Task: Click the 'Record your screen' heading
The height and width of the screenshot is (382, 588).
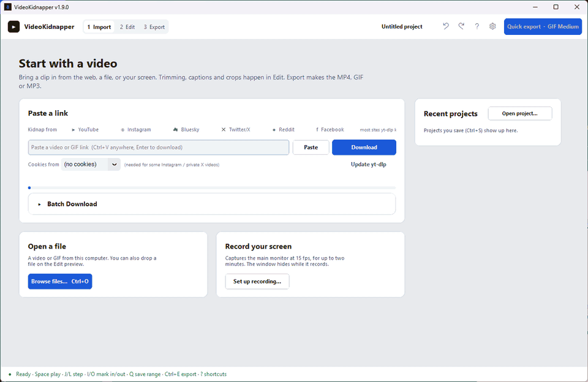Action: click(258, 246)
